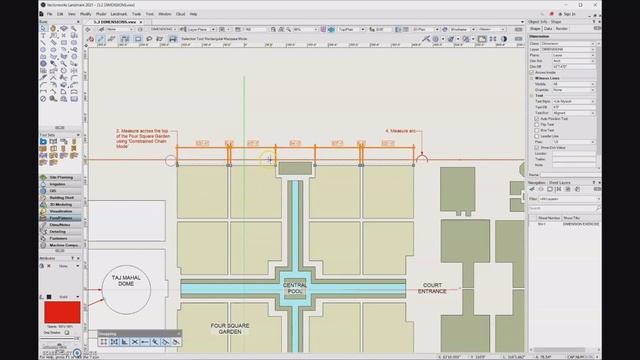Screen dimensions: 640x360
Task: Toggle Snap to Grid in Snapping palette
Action: [x=104, y=342]
